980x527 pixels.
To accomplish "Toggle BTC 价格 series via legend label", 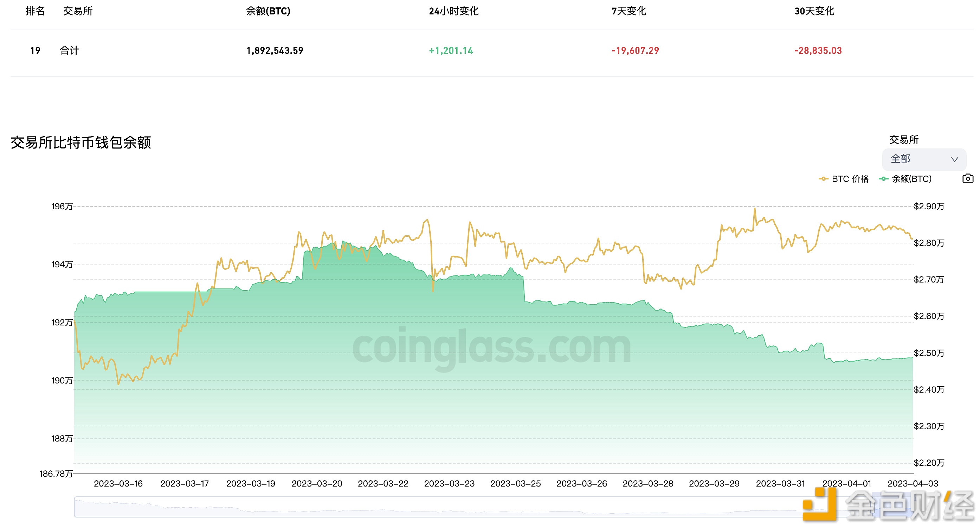I will pyautogui.click(x=850, y=179).
